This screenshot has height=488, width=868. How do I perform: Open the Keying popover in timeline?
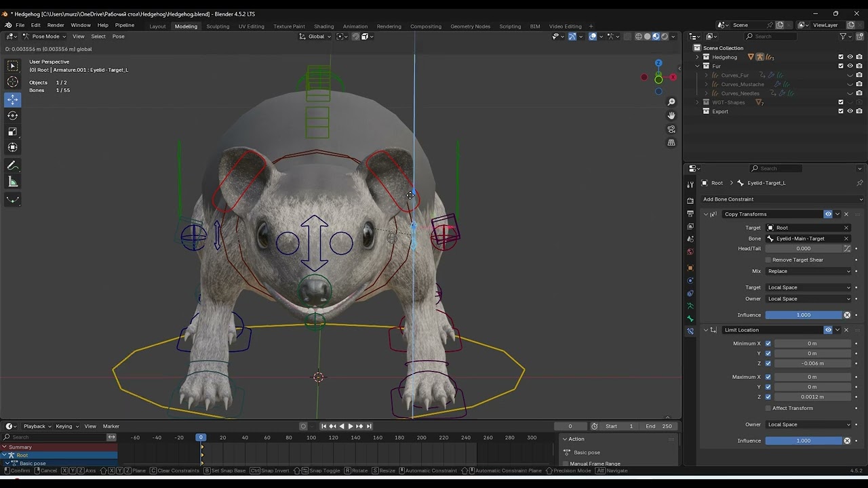pos(66,426)
